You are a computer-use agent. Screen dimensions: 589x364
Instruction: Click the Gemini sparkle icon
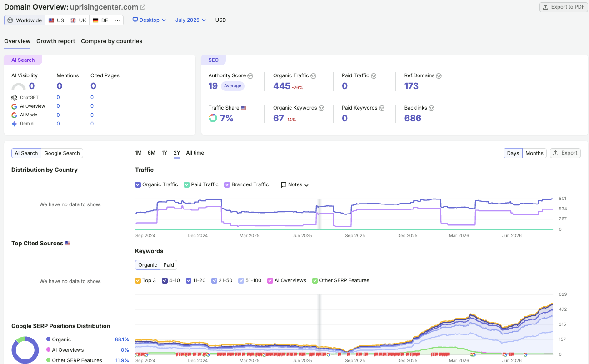[15, 124]
